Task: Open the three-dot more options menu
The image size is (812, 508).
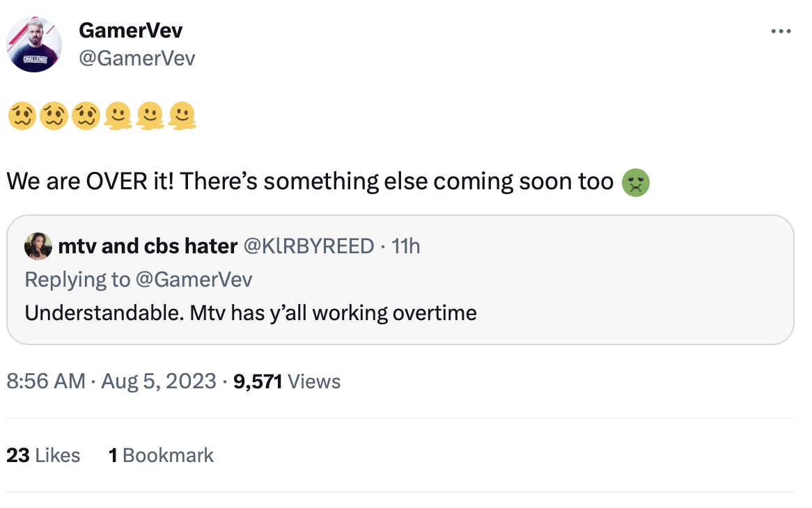Action: [x=781, y=31]
